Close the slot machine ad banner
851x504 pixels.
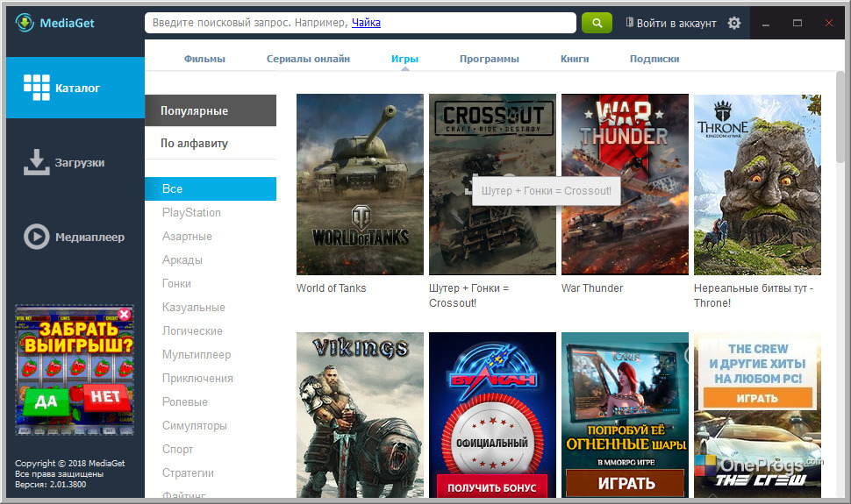point(125,315)
